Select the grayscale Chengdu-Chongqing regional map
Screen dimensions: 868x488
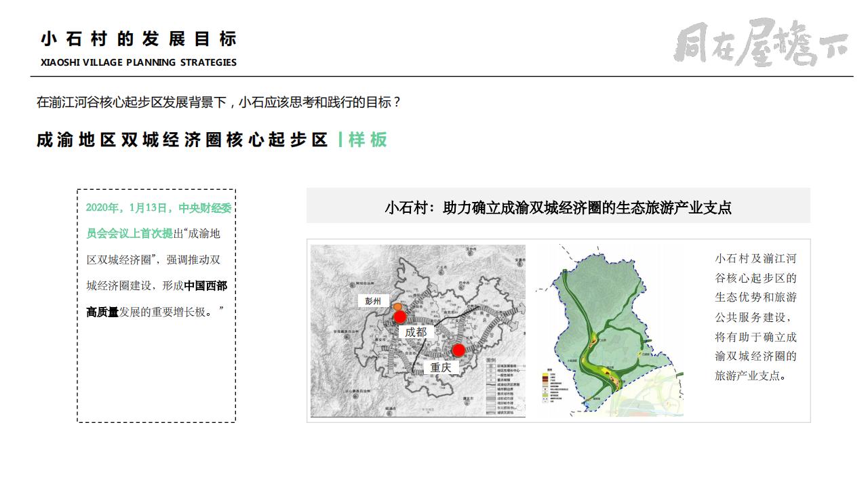click(418, 331)
